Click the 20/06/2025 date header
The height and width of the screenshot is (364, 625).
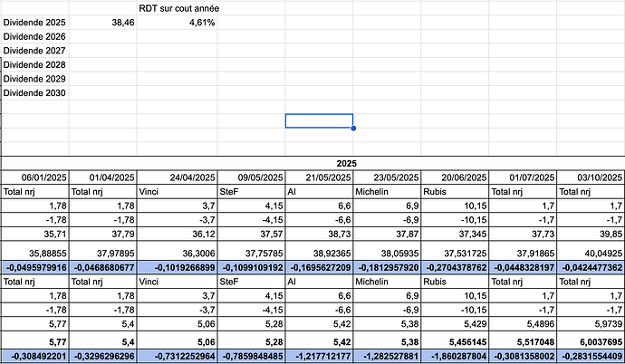click(x=455, y=177)
